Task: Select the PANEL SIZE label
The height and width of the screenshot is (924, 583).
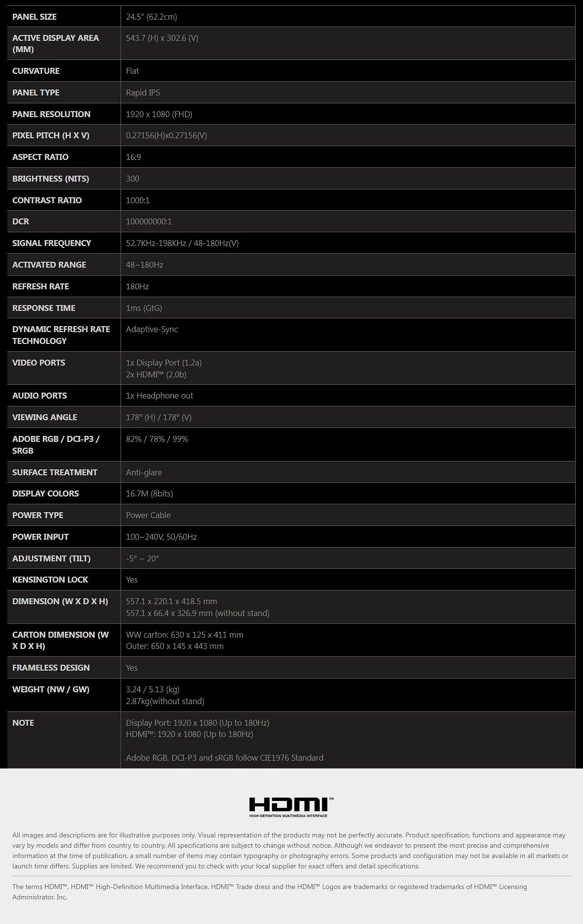Action: [x=34, y=17]
